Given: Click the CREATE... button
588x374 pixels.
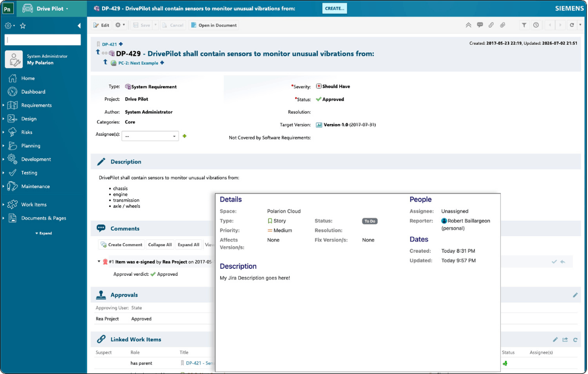Looking at the screenshot, I should tap(334, 8).
